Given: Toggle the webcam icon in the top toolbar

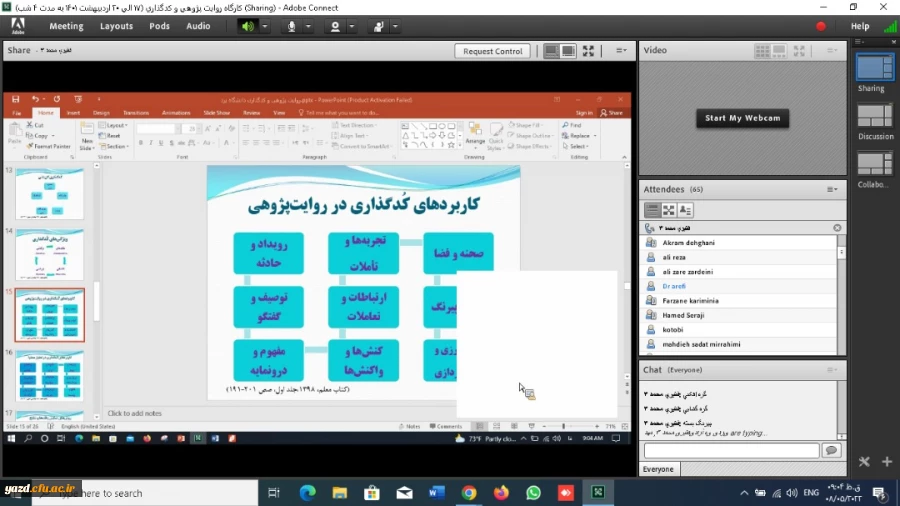Looking at the screenshot, I should pyautogui.click(x=335, y=26).
